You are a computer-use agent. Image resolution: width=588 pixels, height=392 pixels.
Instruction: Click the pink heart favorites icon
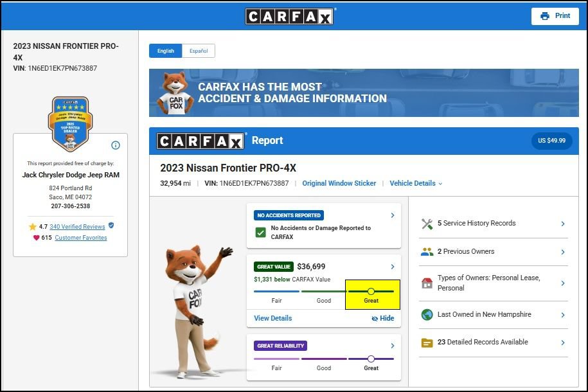[36, 238]
